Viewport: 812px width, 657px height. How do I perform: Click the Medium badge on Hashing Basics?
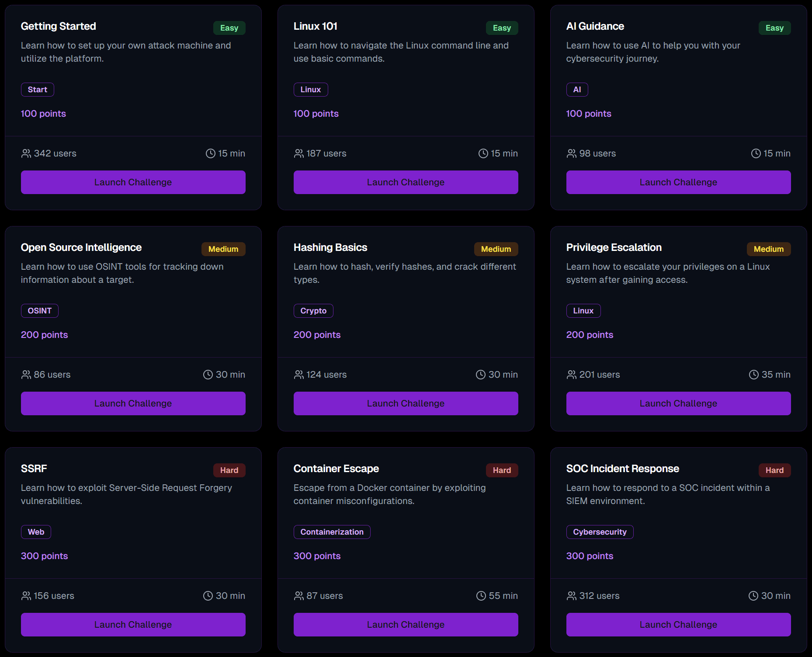pyautogui.click(x=496, y=249)
